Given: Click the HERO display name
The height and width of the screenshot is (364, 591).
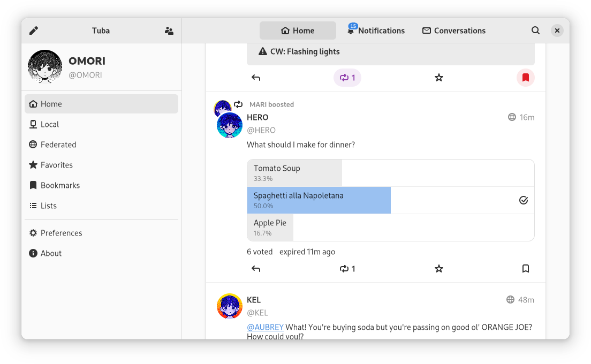Looking at the screenshot, I should (x=257, y=117).
